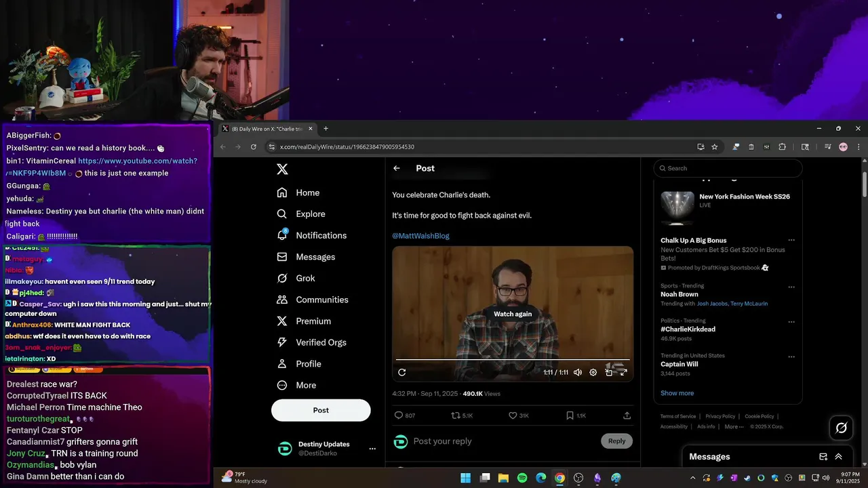The height and width of the screenshot is (488, 868).
Task: Mute the video volume icon
Action: tap(578, 372)
